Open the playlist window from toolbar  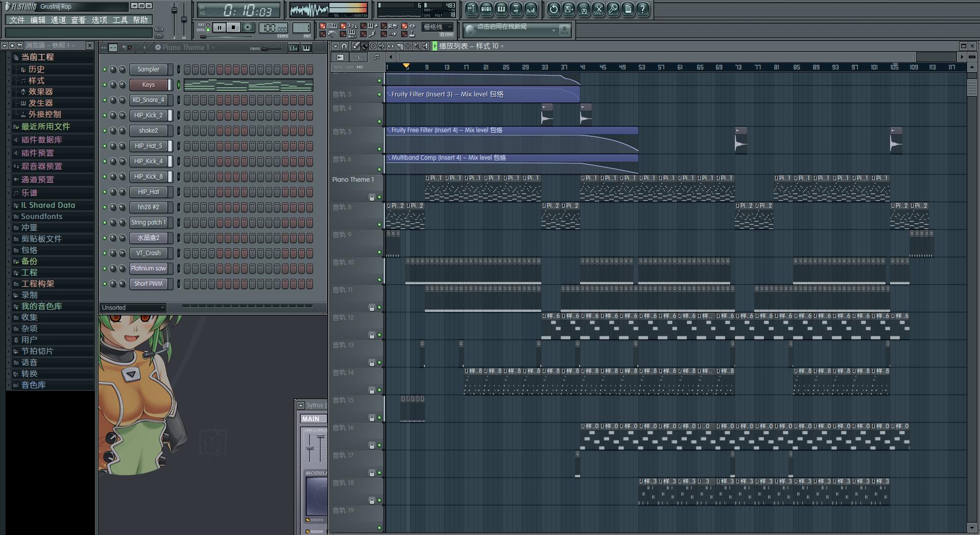[471, 9]
